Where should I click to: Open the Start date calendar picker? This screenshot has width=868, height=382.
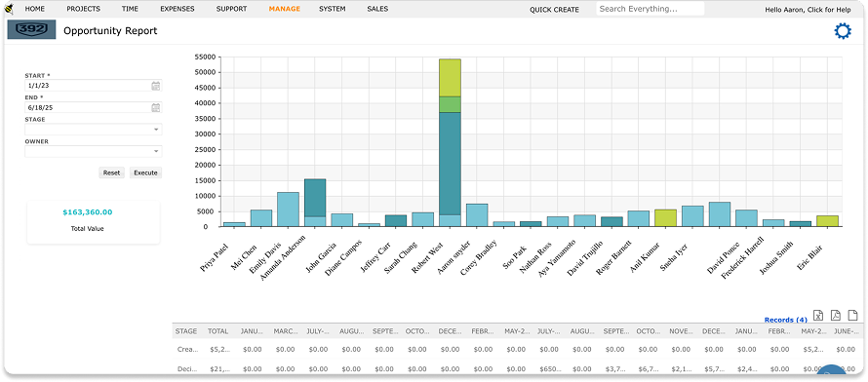156,86
